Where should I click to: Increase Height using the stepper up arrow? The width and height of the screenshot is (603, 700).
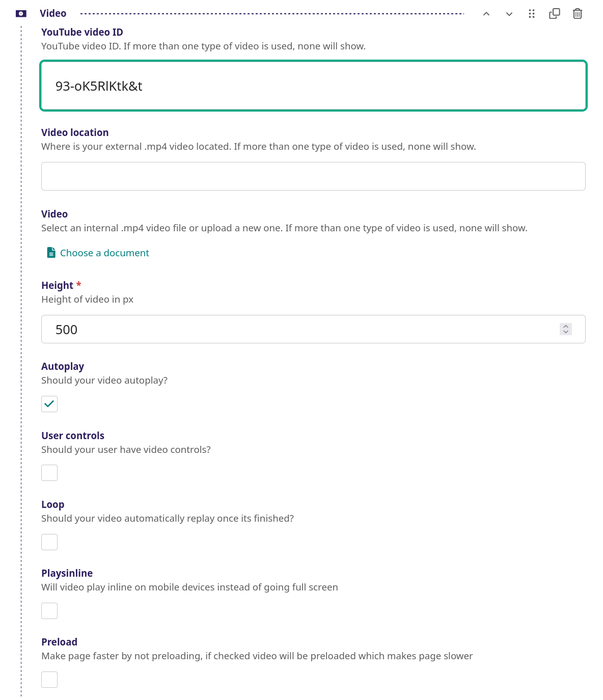(x=566, y=326)
